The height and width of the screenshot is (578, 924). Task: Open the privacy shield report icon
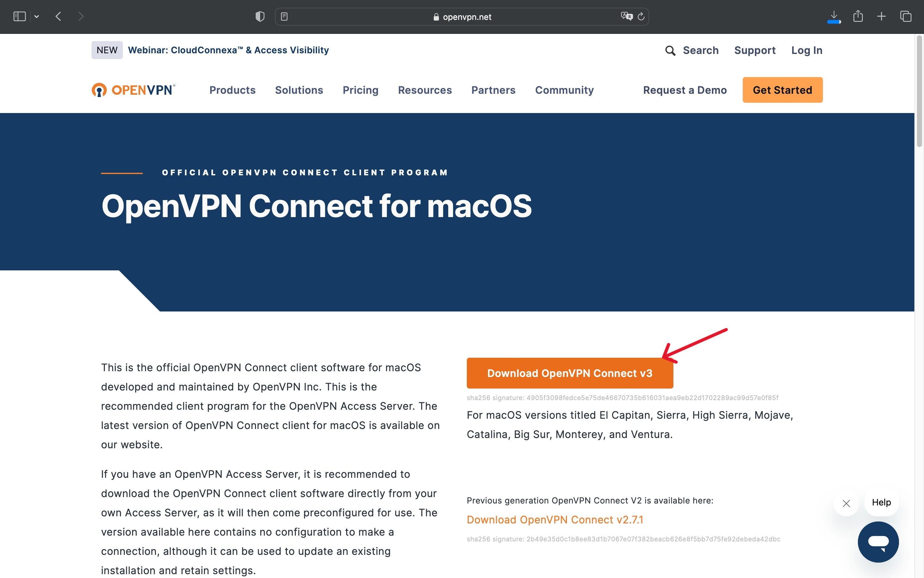[x=260, y=16]
